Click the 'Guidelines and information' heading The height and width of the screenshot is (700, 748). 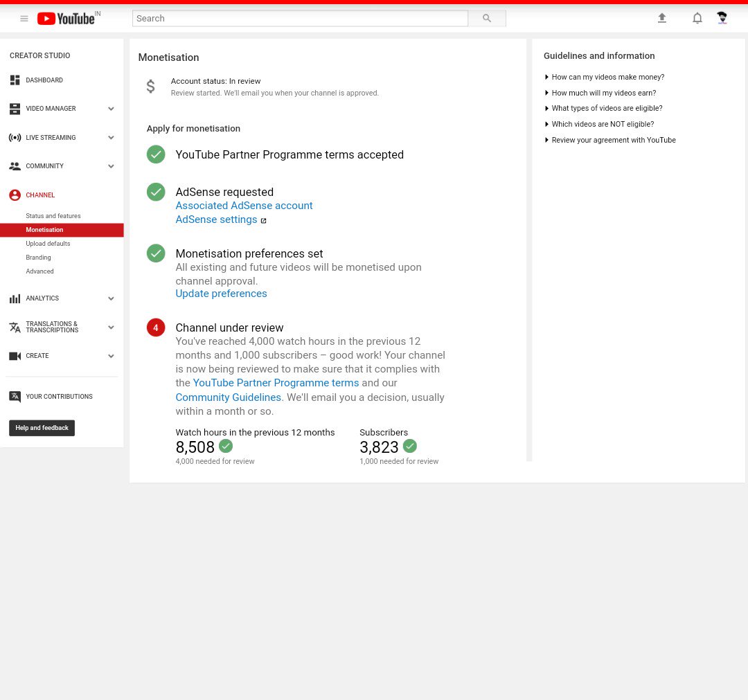pos(599,56)
